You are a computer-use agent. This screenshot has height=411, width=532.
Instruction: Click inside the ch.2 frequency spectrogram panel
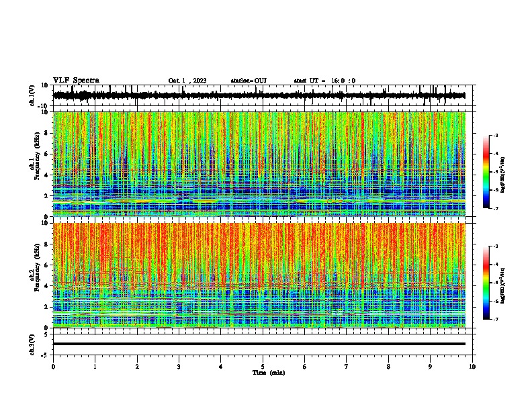[259, 275]
